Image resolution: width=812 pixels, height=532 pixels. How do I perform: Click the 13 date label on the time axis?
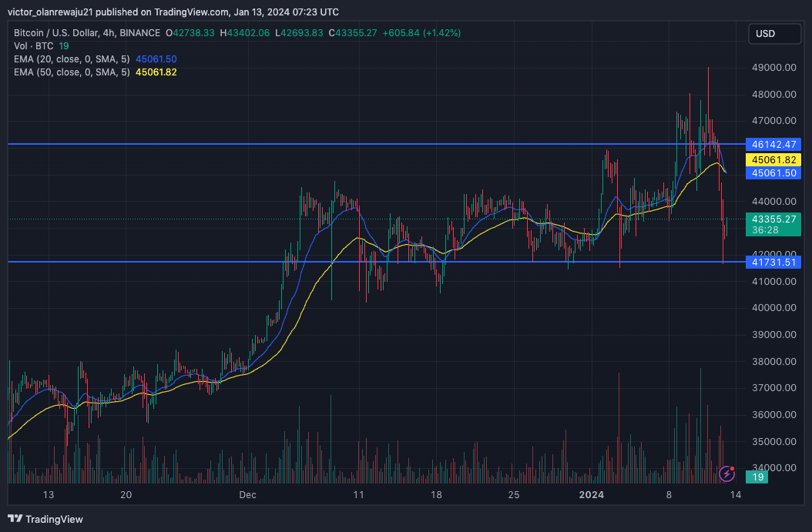[49, 495]
